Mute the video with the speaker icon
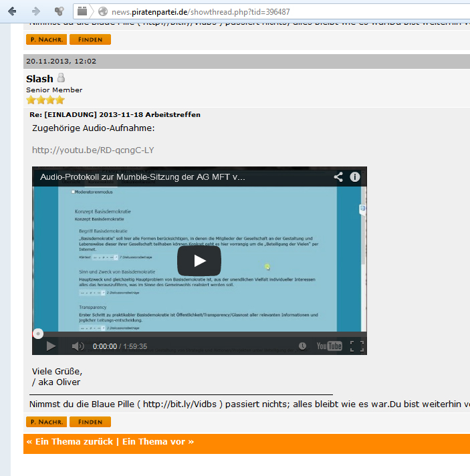 click(x=78, y=346)
